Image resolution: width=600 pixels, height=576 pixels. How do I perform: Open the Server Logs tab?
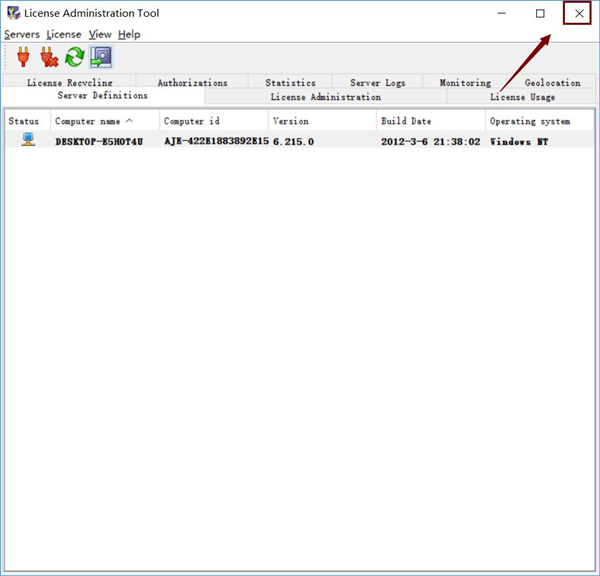(378, 82)
